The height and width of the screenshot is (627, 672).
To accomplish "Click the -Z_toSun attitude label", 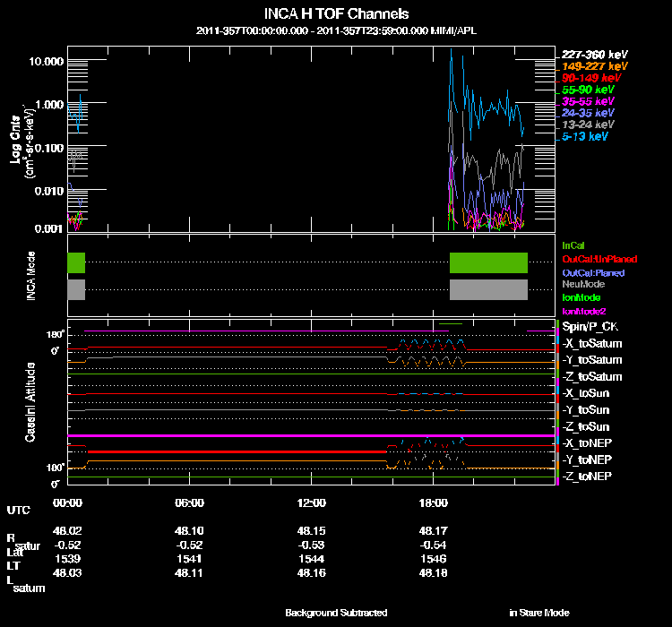I will (588, 426).
